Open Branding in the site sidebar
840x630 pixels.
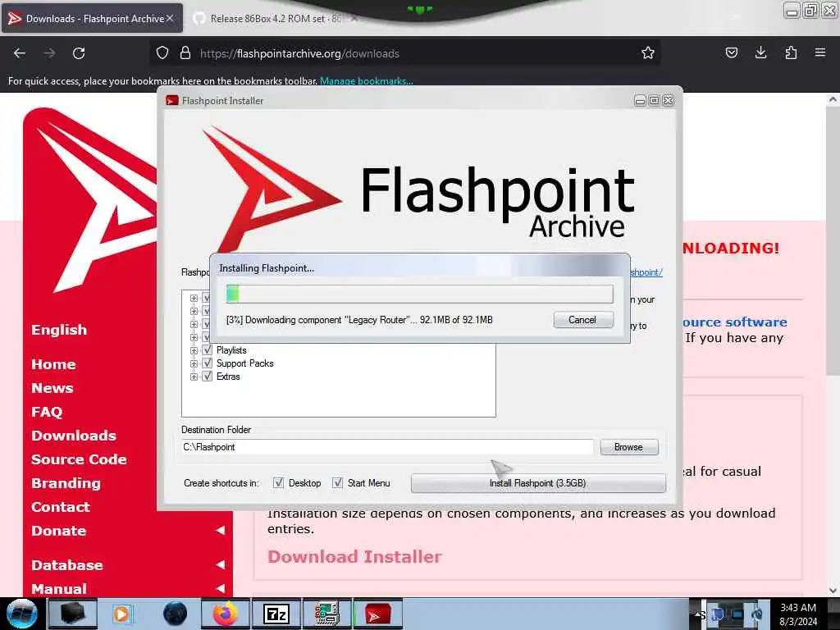pos(66,483)
